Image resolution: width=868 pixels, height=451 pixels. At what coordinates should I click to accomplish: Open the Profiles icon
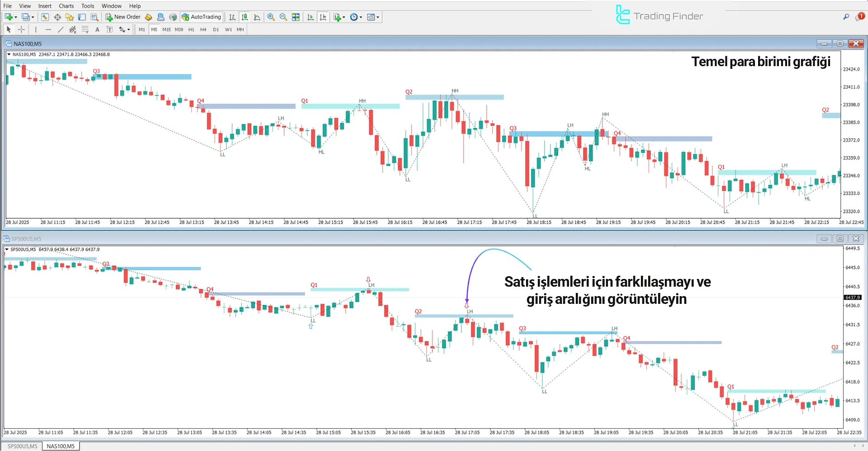[26, 17]
